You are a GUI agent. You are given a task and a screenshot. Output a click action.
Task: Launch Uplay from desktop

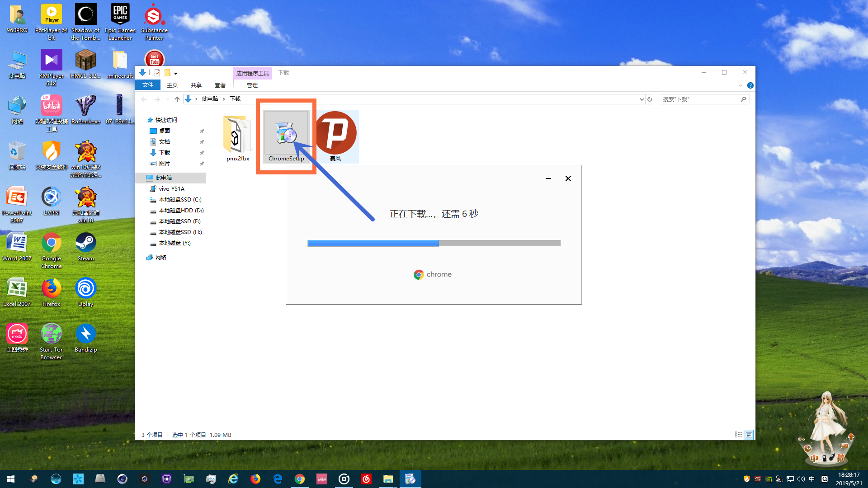85,292
